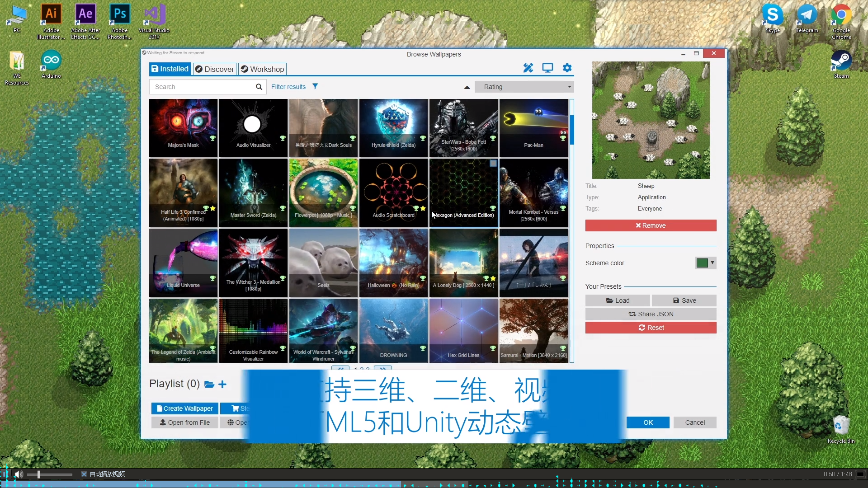Click the search magnifier icon
This screenshot has height=488, width=868.
259,86
